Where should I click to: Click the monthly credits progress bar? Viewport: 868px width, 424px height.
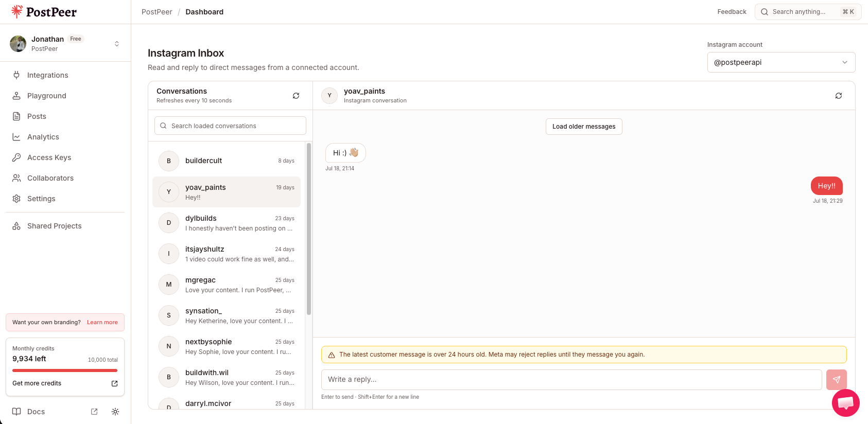(65, 370)
